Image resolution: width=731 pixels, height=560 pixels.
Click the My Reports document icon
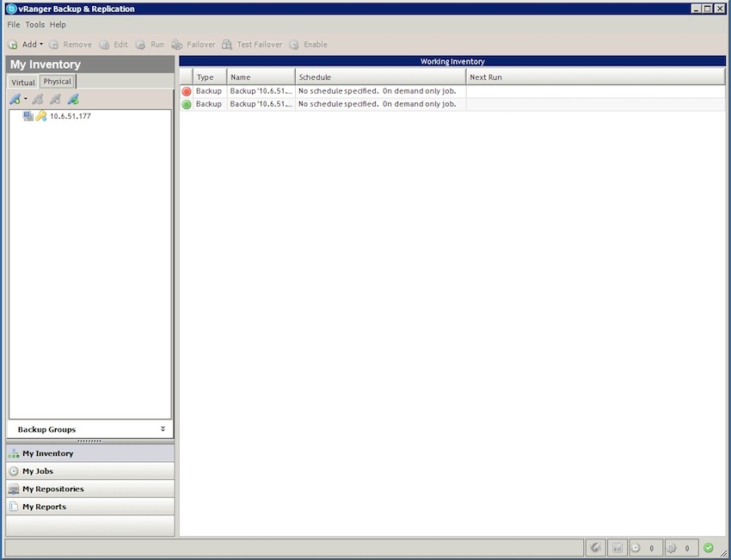[14, 507]
